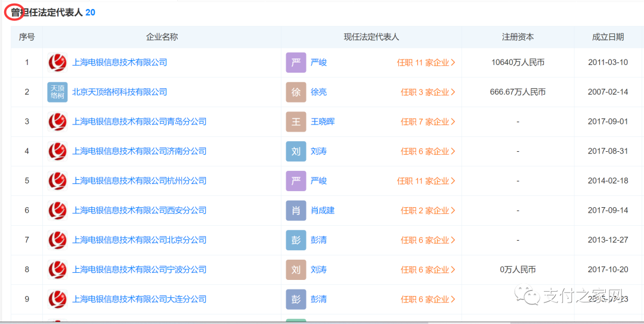Expand 任职 11 家企业 in 杭州分公司 row
The width and height of the screenshot is (644, 324).
click(426, 181)
